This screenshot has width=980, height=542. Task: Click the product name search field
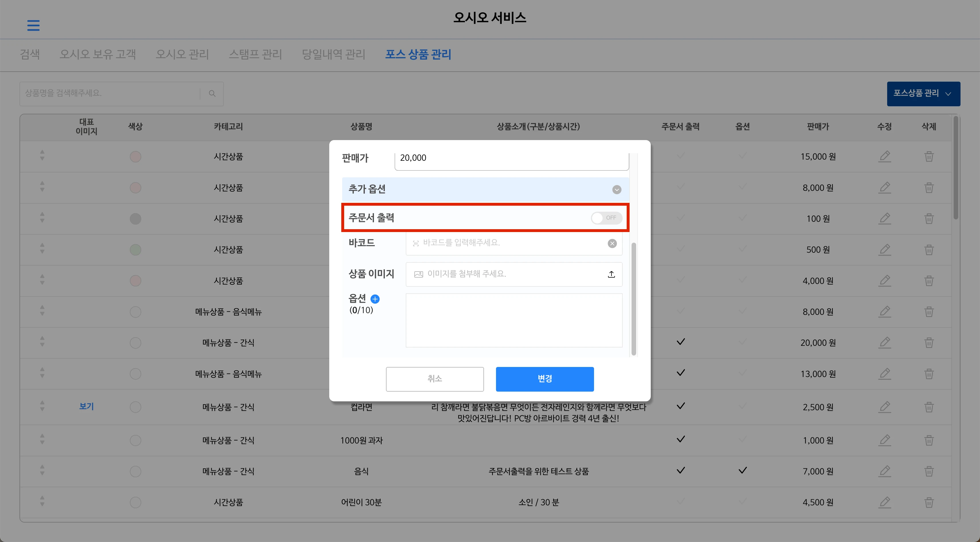click(121, 94)
